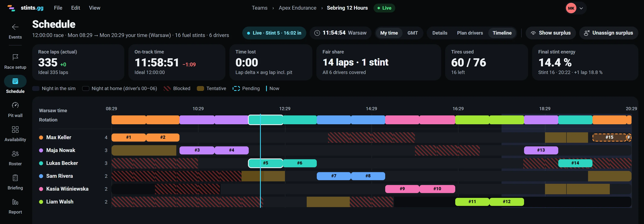Image resolution: width=644 pixels, height=224 pixels.
Task: Switch time display to GMT
Action: (413, 33)
